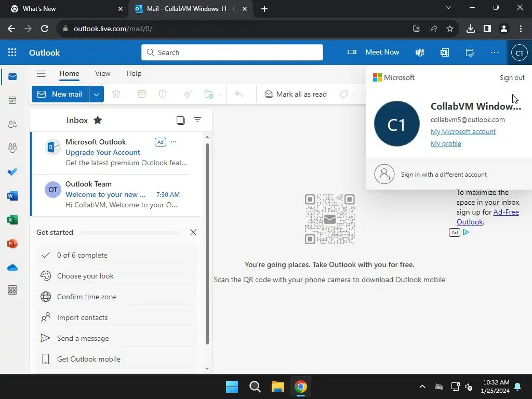Image resolution: width=532 pixels, height=399 pixels.
Task: Select Get Outlook mobile task
Action: (x=116, y=359)
